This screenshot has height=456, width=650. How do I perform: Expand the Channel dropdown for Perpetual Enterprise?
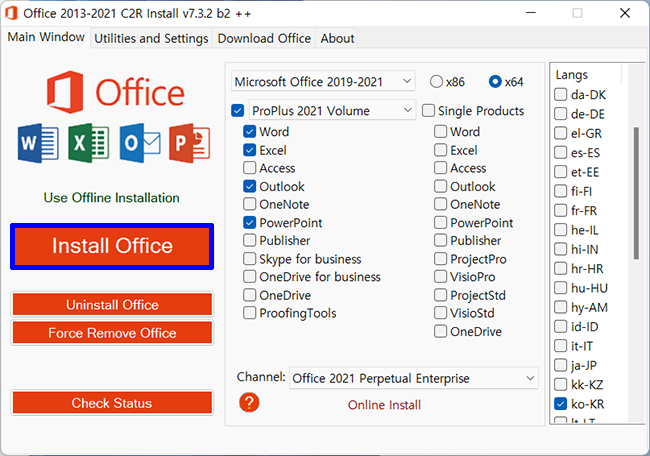tap(414, 378)
